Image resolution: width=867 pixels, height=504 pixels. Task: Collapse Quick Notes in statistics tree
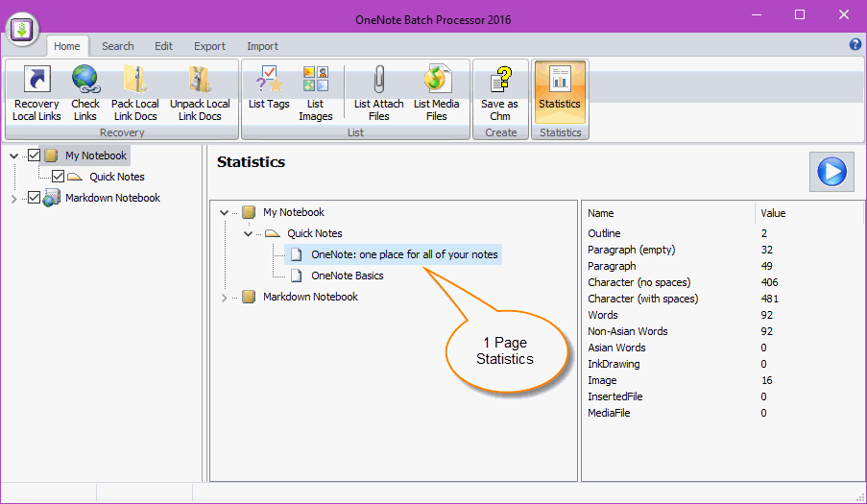point(249,234)
